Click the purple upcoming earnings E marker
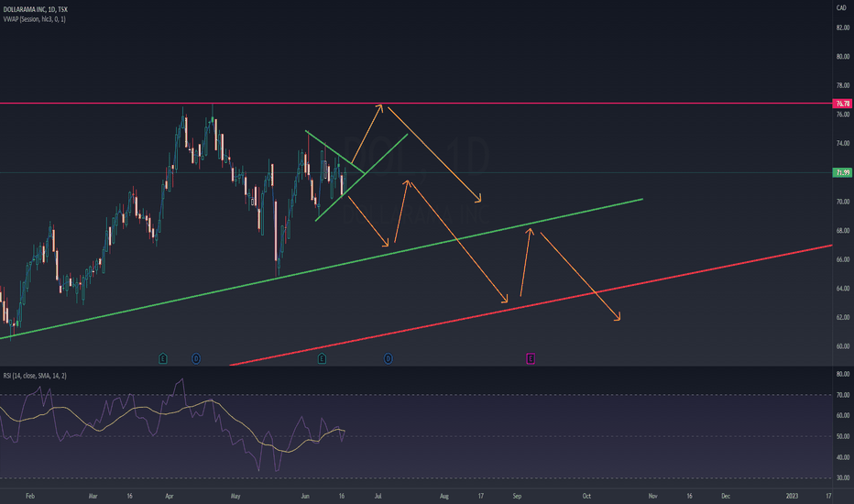 coord(531,358)
